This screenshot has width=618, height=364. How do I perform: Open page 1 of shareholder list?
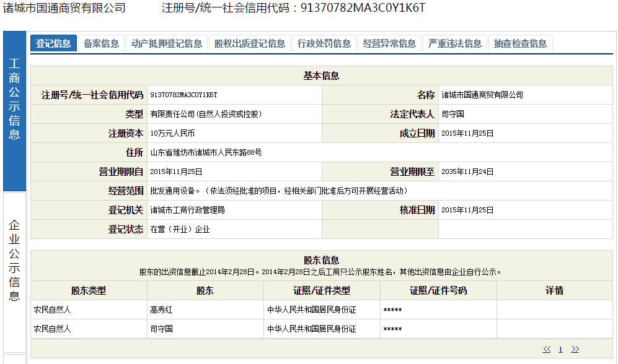pyautogui.click(x=560, y=349)
